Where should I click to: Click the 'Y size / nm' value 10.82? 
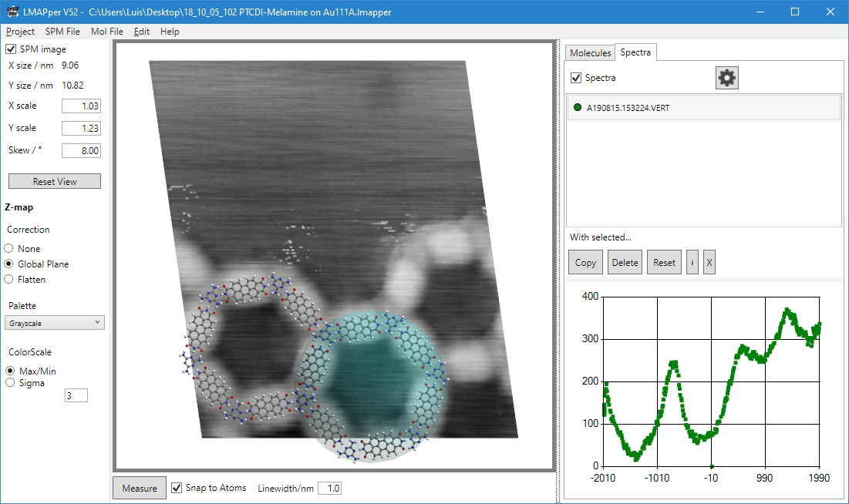pyautogui.click(x=72, y=86)
